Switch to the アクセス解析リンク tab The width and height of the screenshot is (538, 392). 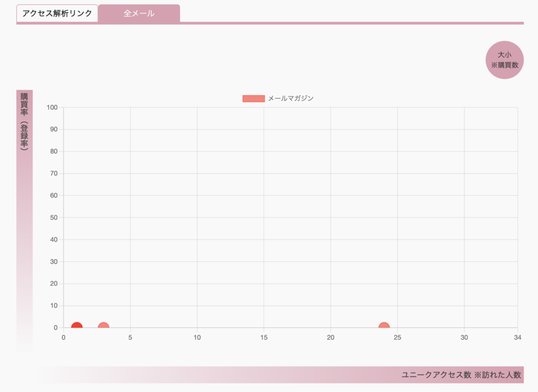coord(57,14)
